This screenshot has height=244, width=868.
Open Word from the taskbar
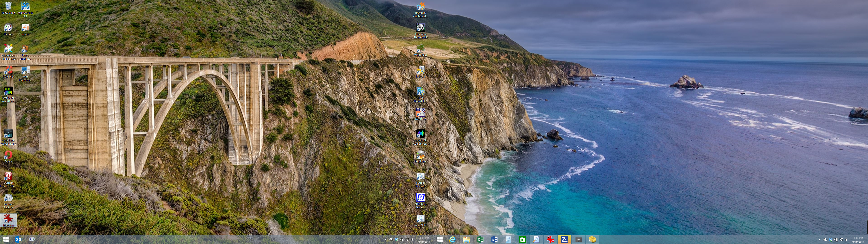pos(494,239)
